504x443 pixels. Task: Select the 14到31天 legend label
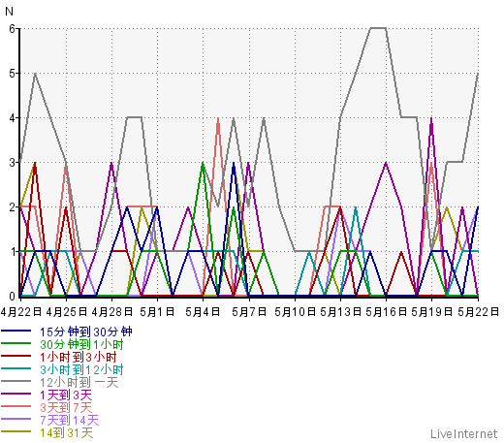pos(67,432)
